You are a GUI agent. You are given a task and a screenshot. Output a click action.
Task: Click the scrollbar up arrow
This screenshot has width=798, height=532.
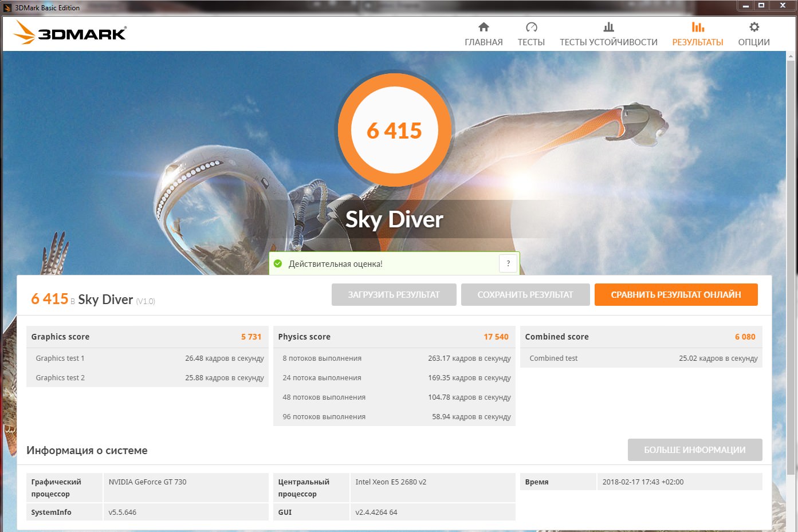click(x=791, y=57)
